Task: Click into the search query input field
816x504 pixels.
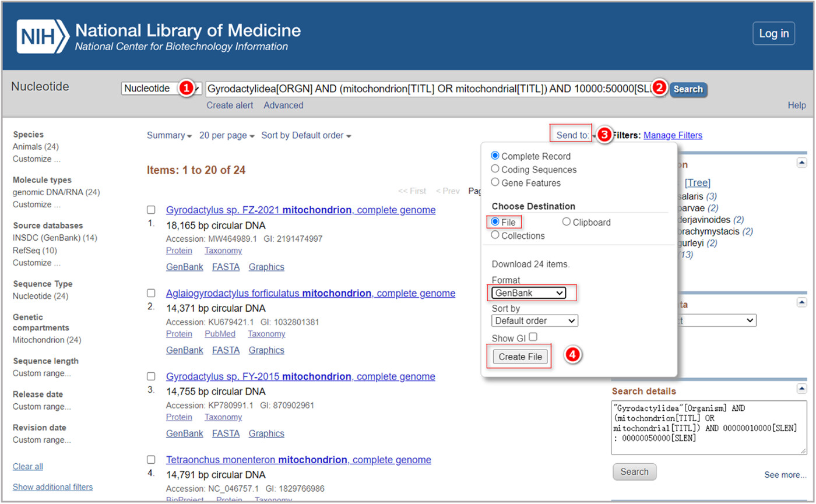Action: tap(436, 89)
